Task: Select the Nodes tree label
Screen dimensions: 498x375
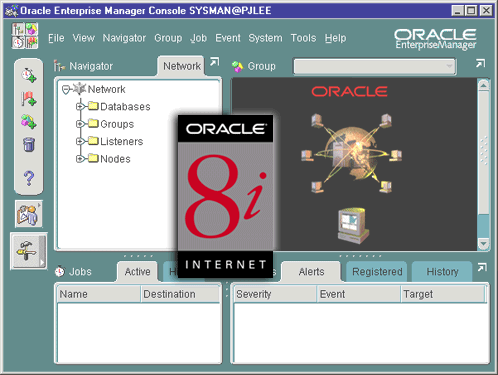Action: [x=115, y=159]
